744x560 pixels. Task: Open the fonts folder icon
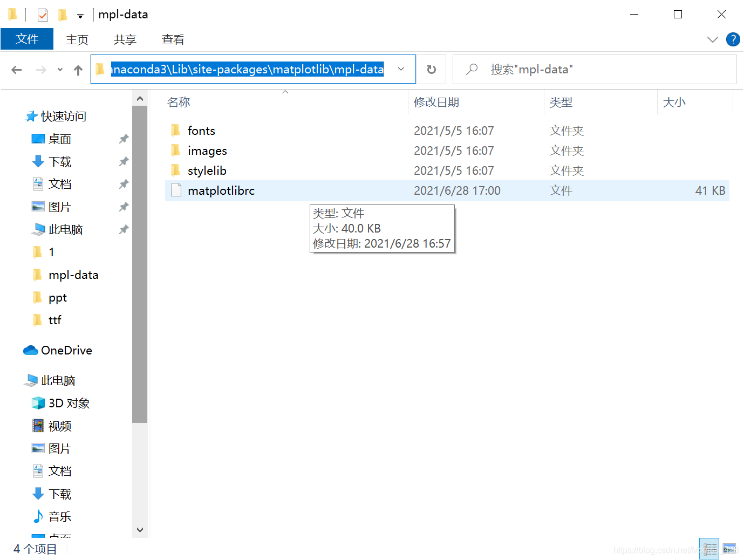(x=175, y=131)
